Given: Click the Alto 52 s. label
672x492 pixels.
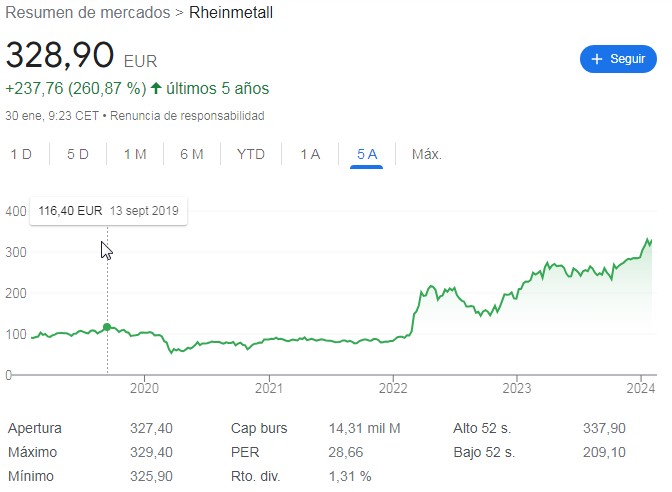Looking at the screenshot, I should 482,428.
